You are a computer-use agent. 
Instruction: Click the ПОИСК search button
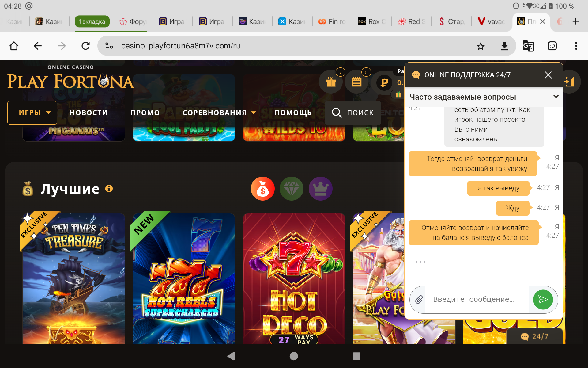click(x=353, y=113)
